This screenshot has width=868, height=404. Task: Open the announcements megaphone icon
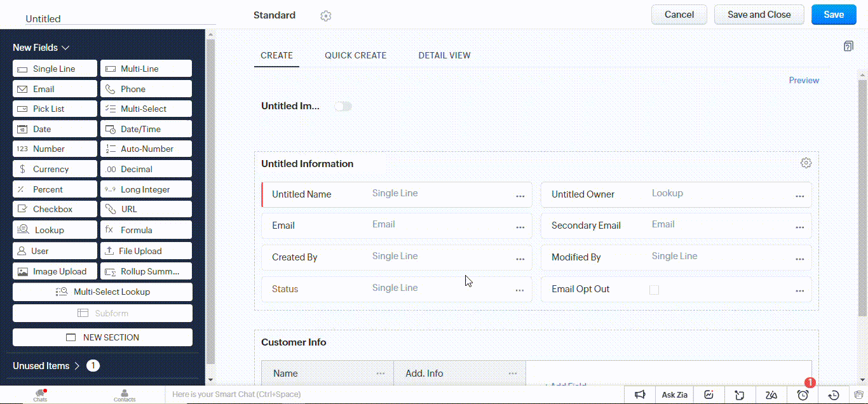[x=641, y=394]
